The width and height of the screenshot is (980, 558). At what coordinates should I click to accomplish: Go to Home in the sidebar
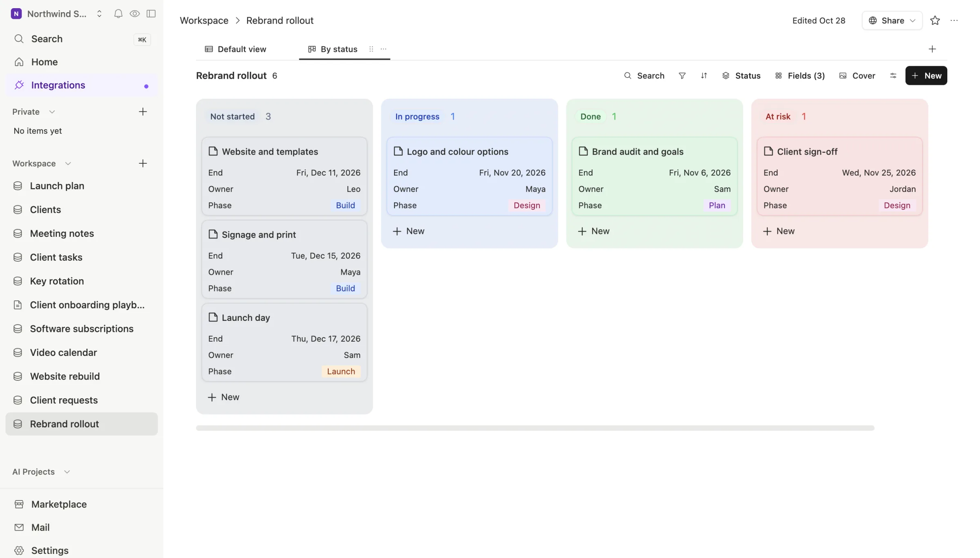[x=82, y=62]
